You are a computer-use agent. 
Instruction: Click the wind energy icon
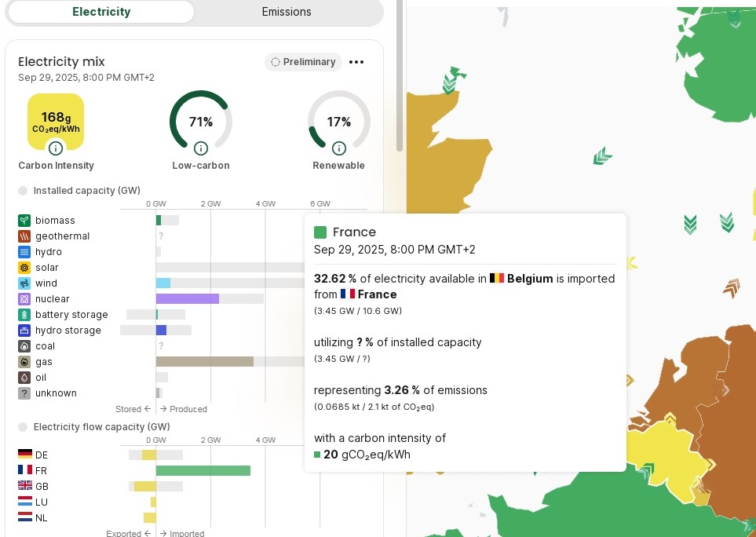tap(24, 283)
